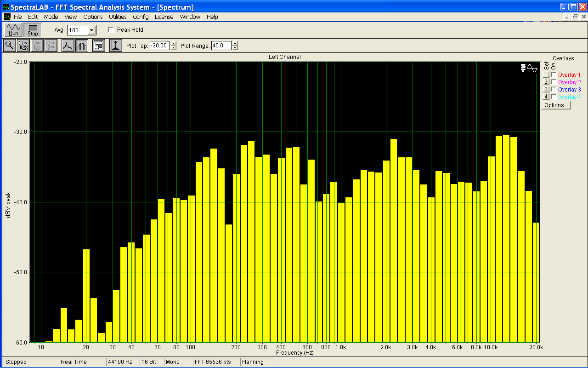The height and width of the screenshot is (368, 588).
Task: Open overlay Options... button
Action: [x=556, y=105]
